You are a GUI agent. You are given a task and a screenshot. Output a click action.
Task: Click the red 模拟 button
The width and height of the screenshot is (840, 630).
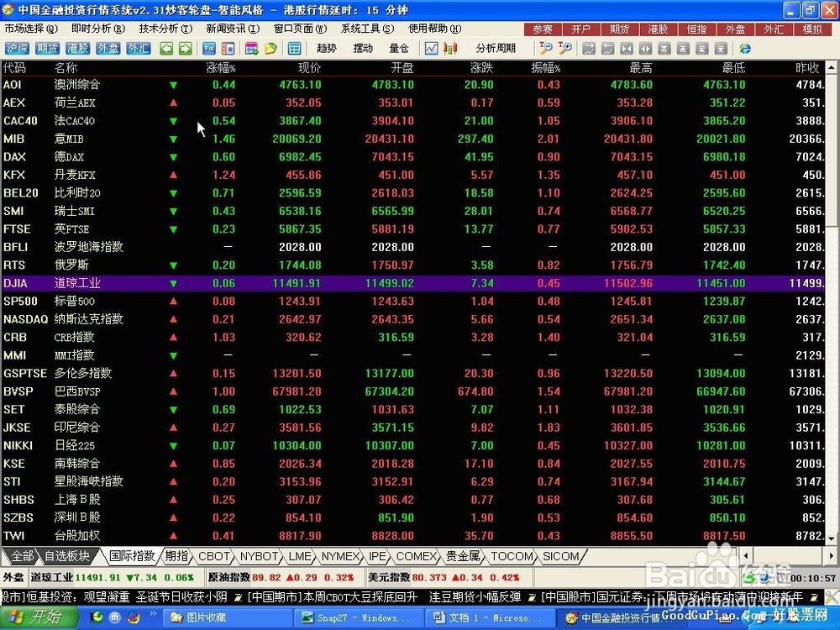[x=812, y=29]
